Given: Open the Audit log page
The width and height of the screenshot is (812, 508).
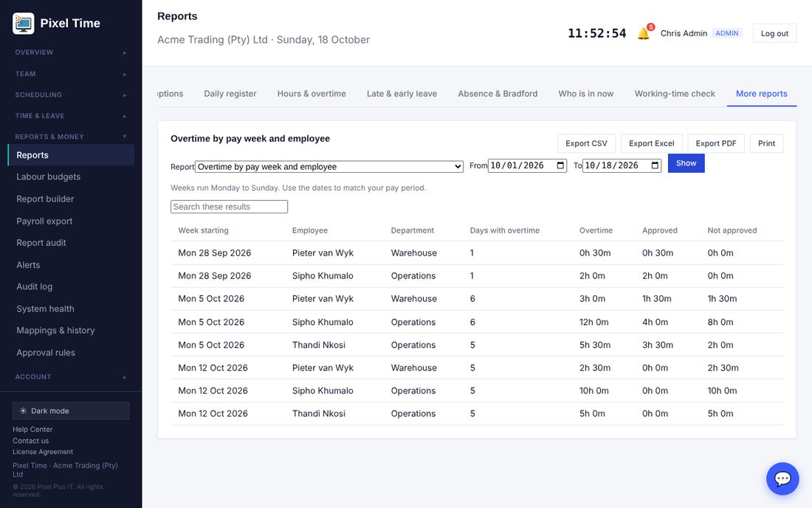Looking at the screenshot, I should pyautogui.click(x=71, y=287).
